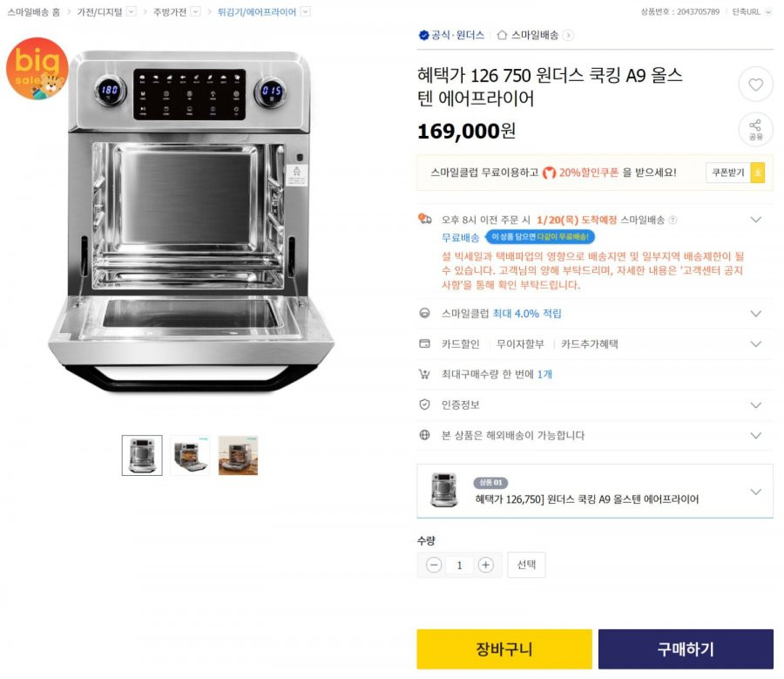This screenshot has width=784, height=679.
Task: Expand the 인증정보 section
Action: 595,404
